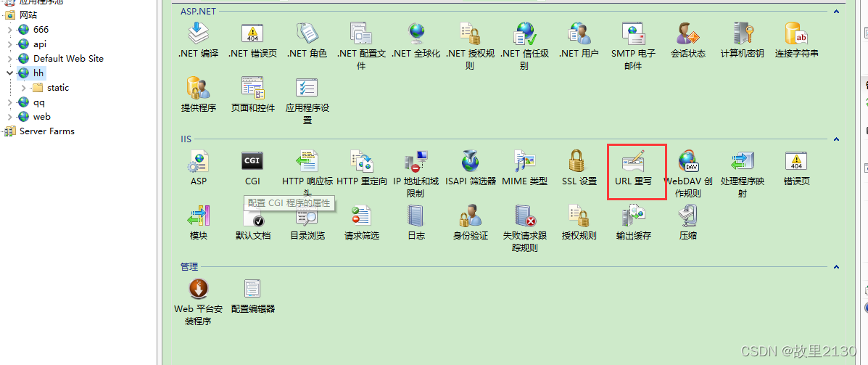Open the .NET 角色 feature
This screenshot has height=365, width=868.
307,41
